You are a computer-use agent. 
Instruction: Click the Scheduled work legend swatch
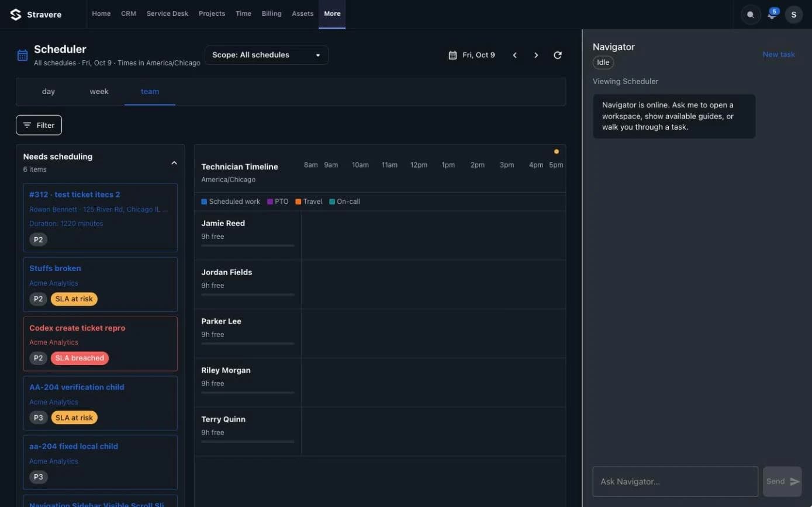tap(204, 202)
